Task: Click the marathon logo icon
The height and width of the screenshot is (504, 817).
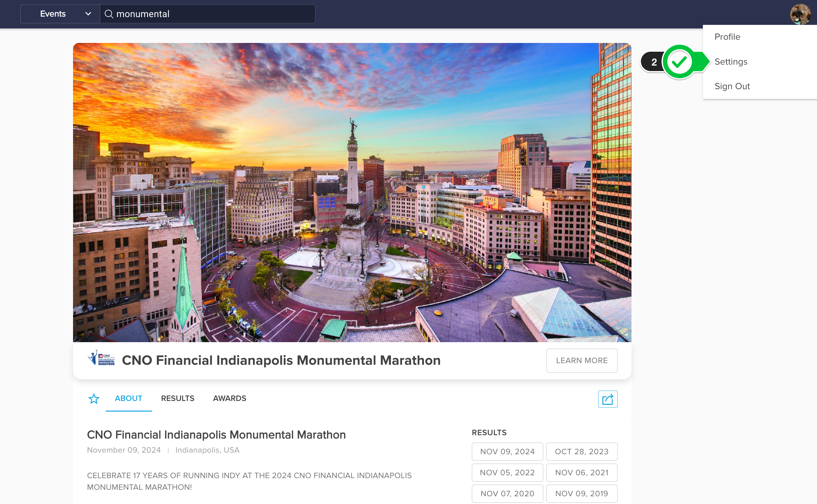Action: (x=101, y=358)
